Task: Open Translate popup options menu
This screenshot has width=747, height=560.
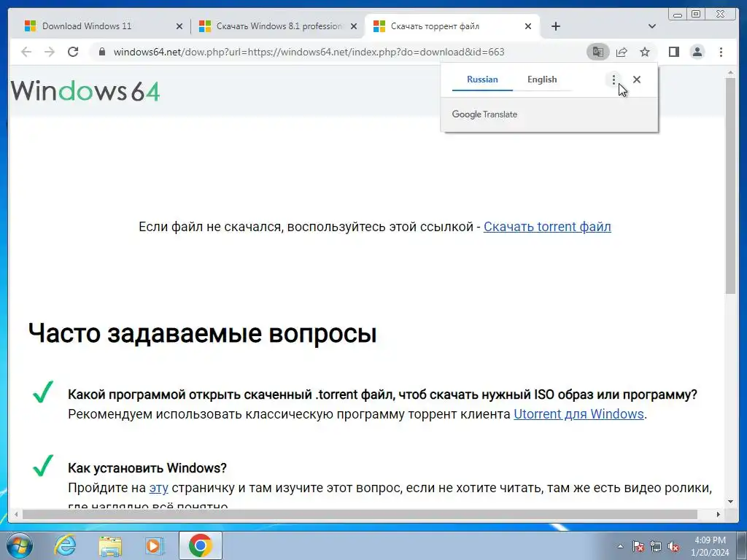Action: [x=614, y=79]
